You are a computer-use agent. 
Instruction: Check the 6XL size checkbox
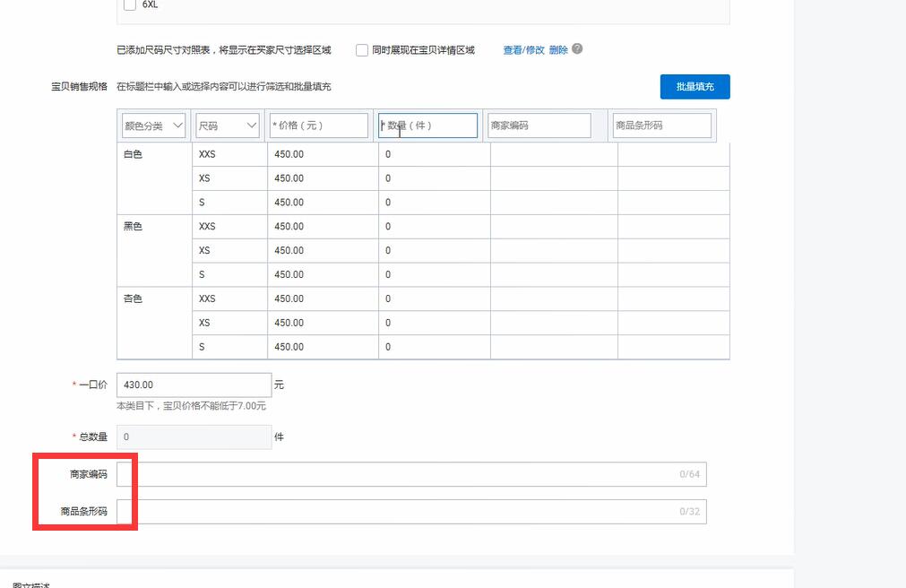(x=130, y=4)
